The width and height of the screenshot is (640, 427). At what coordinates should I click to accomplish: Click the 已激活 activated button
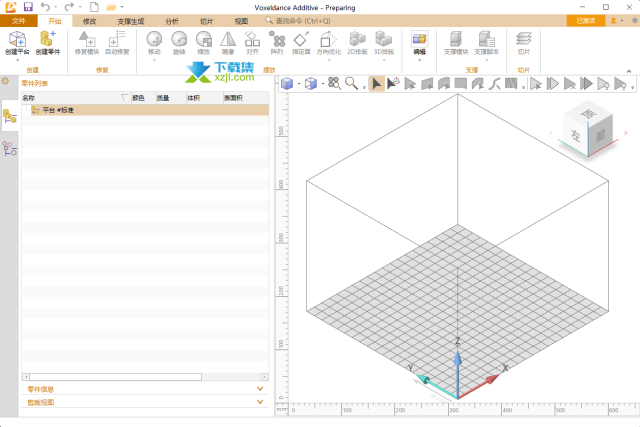[586, 21]
